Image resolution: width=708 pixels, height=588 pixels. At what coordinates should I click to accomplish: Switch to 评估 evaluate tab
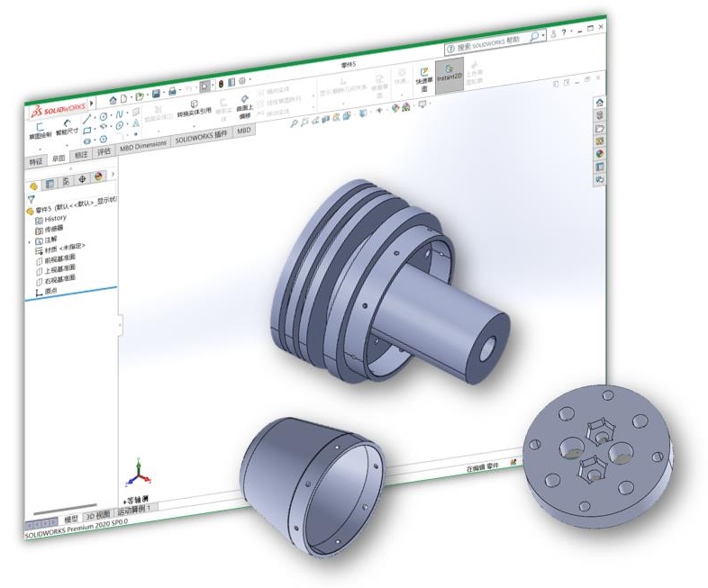104,151
